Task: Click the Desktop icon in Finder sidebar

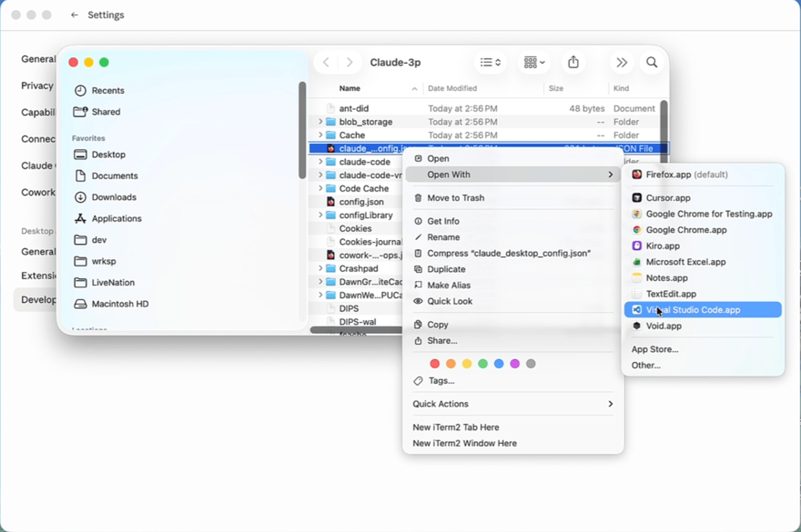Action: coord(80,155)
